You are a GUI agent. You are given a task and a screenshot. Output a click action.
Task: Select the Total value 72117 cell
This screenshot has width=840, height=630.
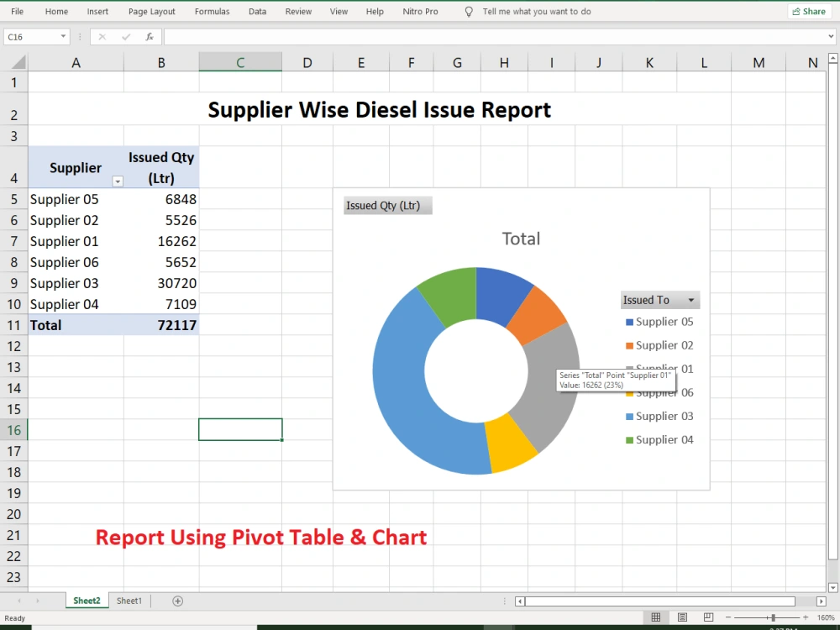click(x=161, y=325)
